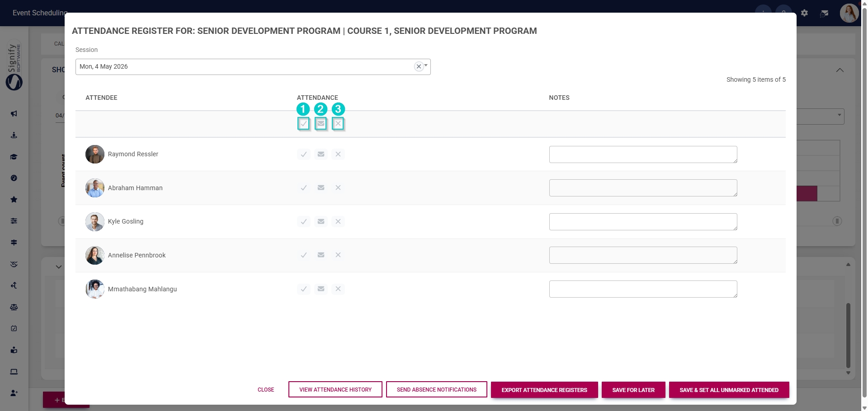Close the attendance register dialog
868x411 pixels.
coord(266,390)
